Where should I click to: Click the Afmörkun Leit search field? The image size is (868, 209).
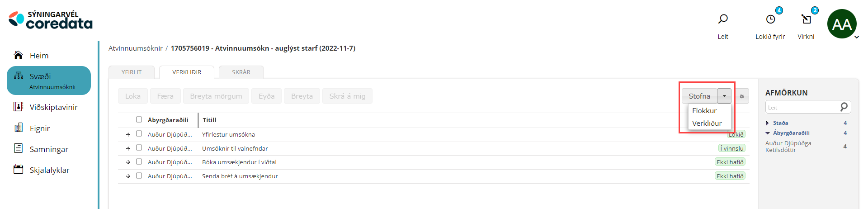(x=802, y=107)
